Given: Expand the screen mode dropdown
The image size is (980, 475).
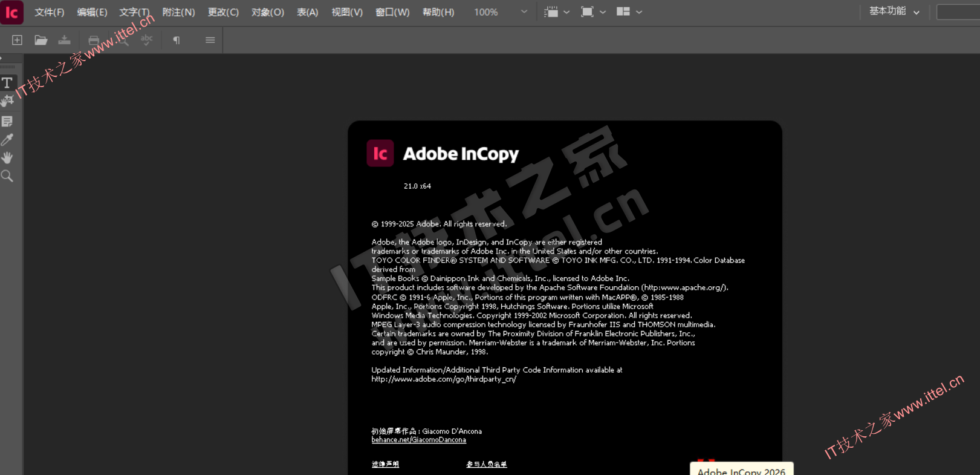Looking at the screenshot, I should coord(593,12).
